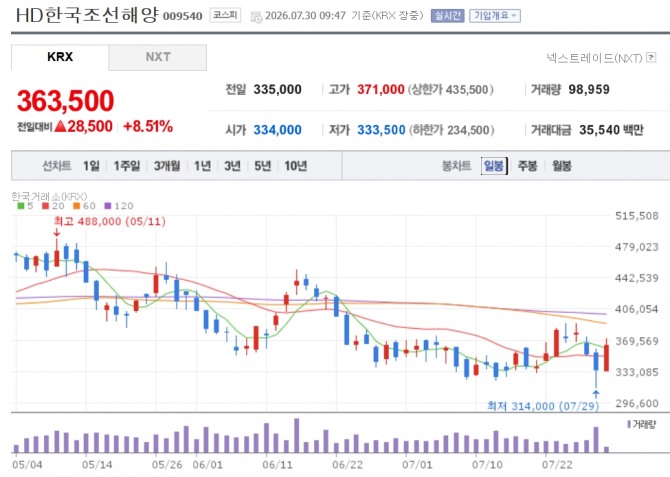Click the 최저 314,000 (07/29) marker
Image resolution: width=670 pixels, height=477 pixels.
pos(543,406)
